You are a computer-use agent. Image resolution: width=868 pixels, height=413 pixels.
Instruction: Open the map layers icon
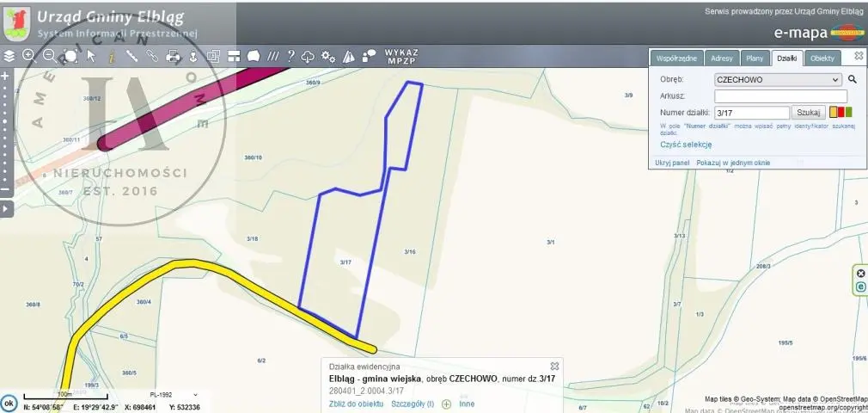9,56
